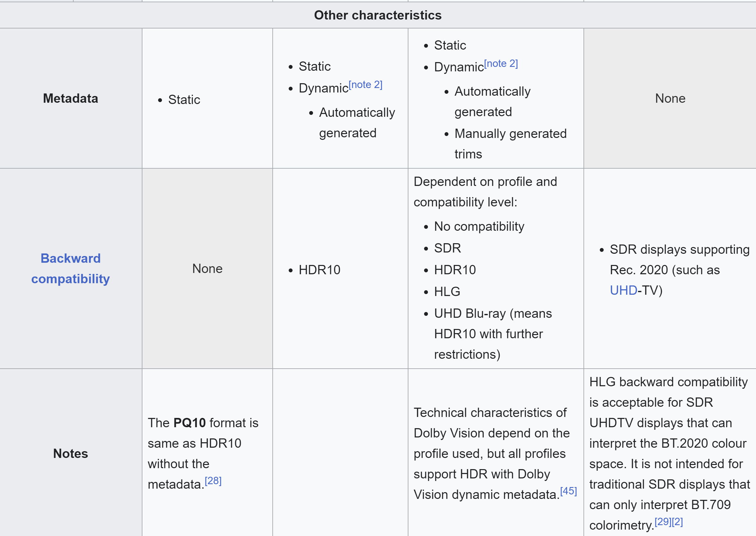Click 'Technical characteristics of' note text

490,412
